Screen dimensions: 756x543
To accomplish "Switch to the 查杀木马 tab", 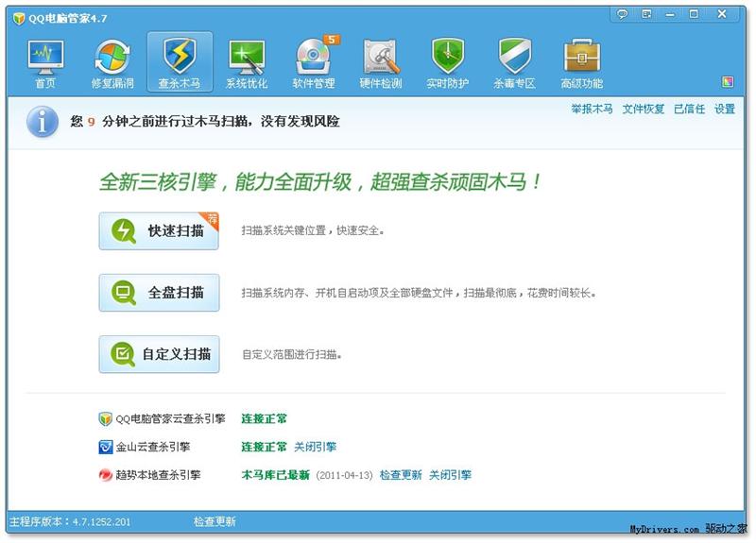I will 180,62.
